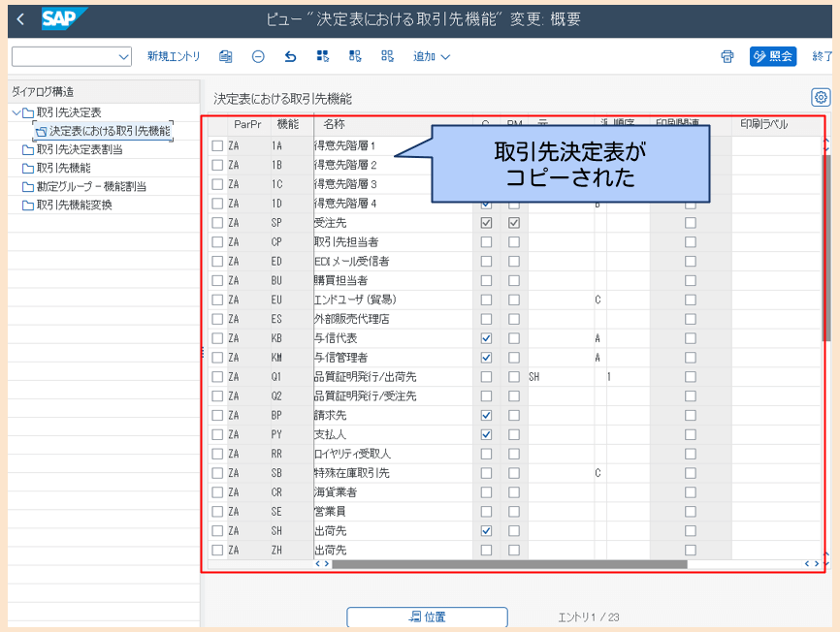Toggle the checked checkbox in 出荷先 SH row
The height and width of the screenshot is (632, 840).
coord(486,531)
